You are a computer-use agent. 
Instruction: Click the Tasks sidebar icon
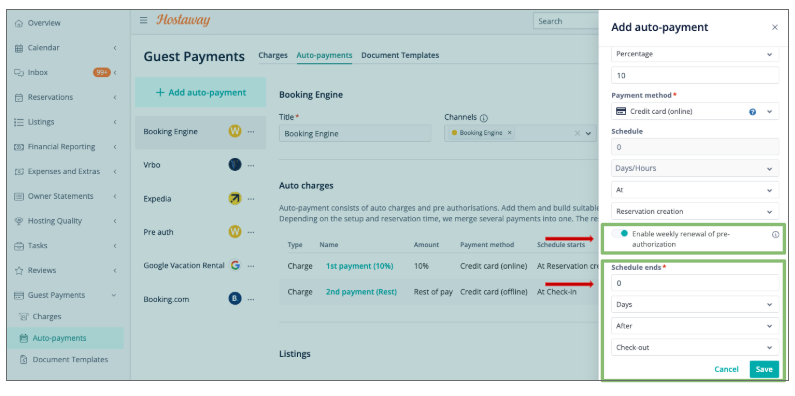click(x=19, y=246)
